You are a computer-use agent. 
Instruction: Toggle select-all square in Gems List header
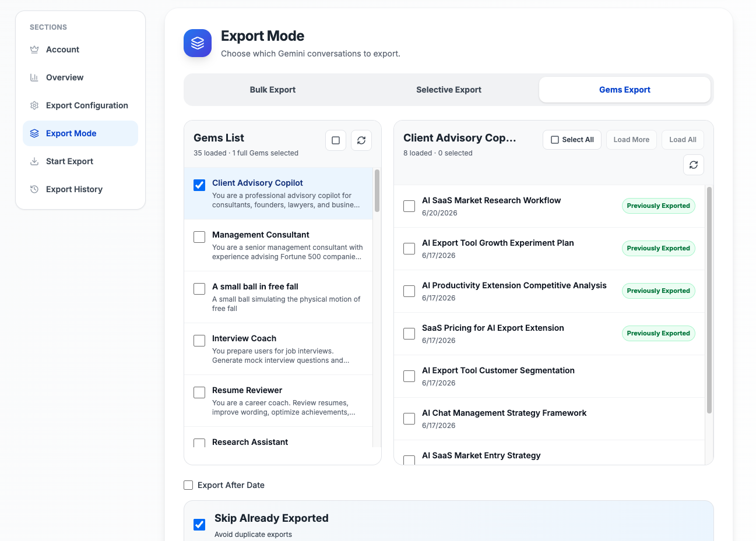tap(336, 140)
